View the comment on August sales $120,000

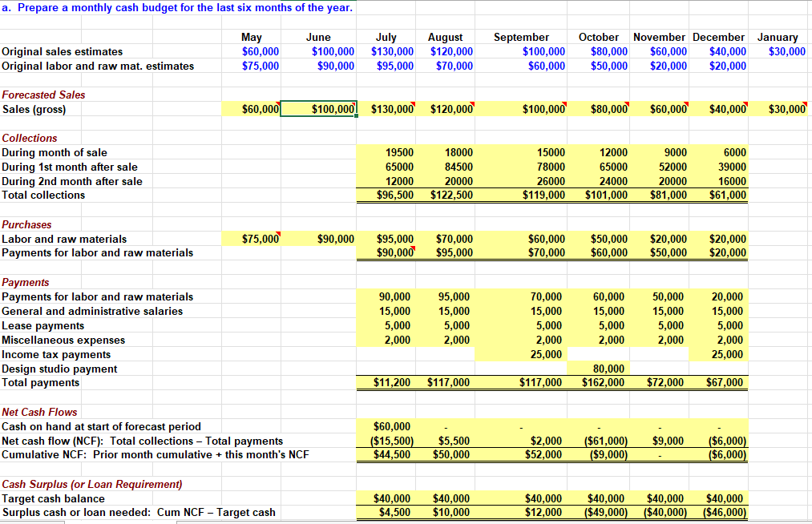click(471, 105)
